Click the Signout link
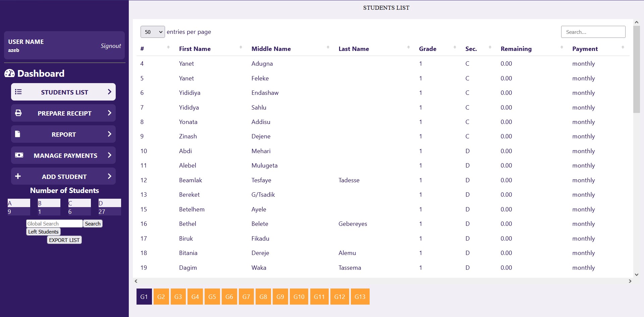The image size is (644, 317). coord(111,46)
